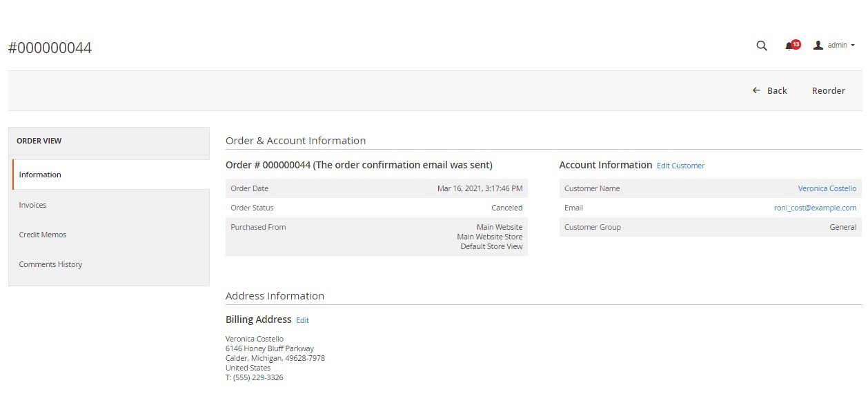
Task: Edit the Billing Address
Action: click(302, 320)
